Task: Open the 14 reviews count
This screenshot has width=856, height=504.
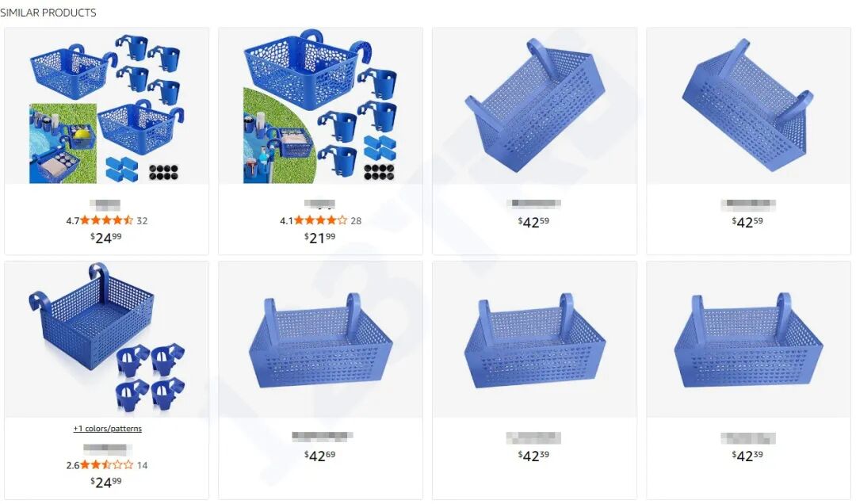Action: [142, 465]
